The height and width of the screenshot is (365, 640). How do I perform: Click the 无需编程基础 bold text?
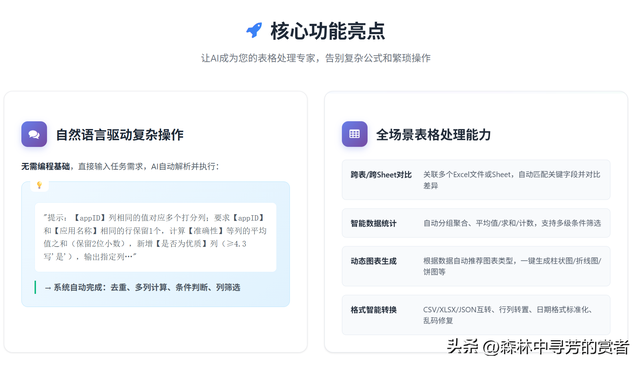pos(45,167)
